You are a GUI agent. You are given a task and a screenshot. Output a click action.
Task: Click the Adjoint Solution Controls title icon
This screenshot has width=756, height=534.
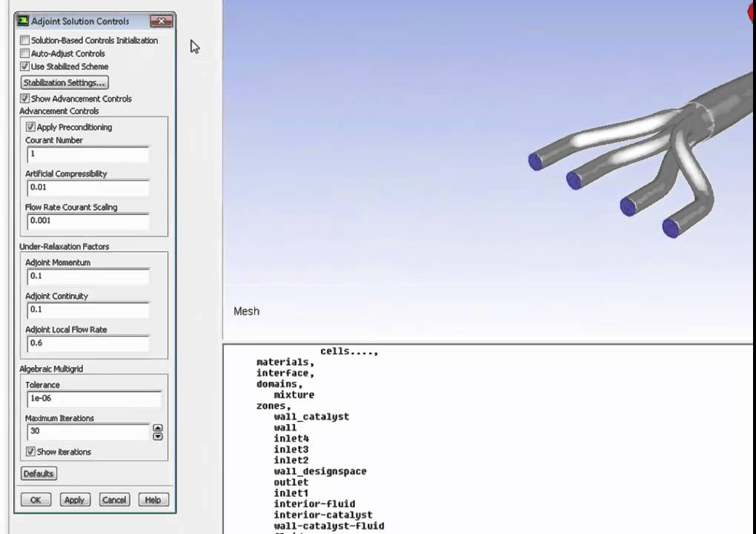click(23, 21)
